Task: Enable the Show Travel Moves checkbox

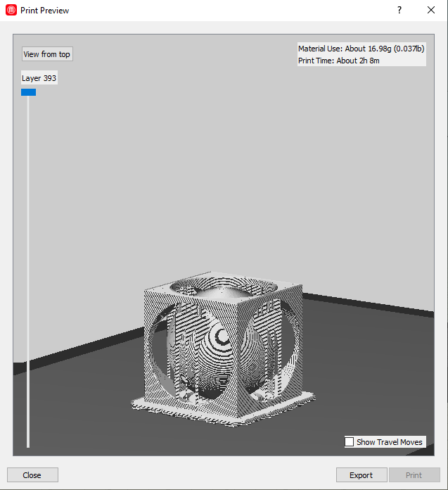Action: (349, 442)
